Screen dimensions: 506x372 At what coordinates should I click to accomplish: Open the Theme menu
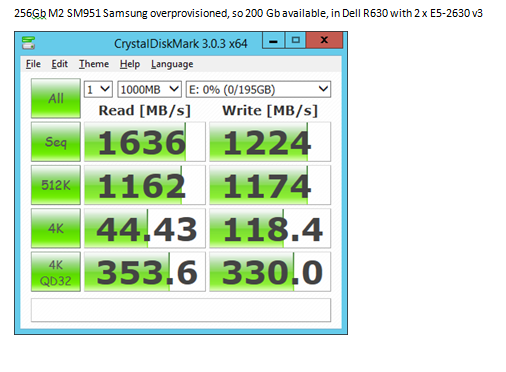coord(94,64)
